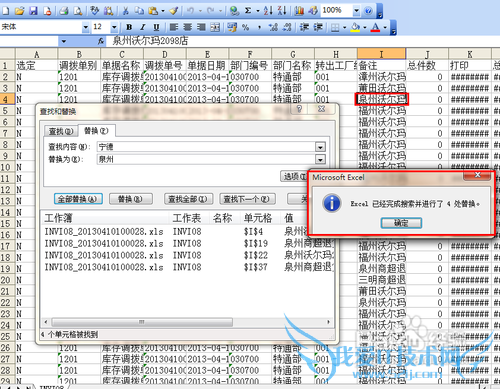The width and height of the screenshot is (500, 389).
Task: Open the Replace with history dropdown
Action: point(320,160)
